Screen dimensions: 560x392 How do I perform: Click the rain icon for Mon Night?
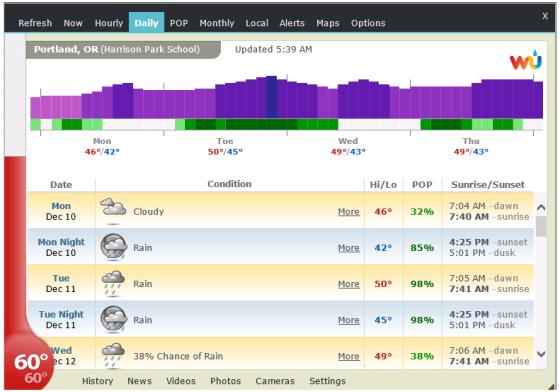coord(114,246)
